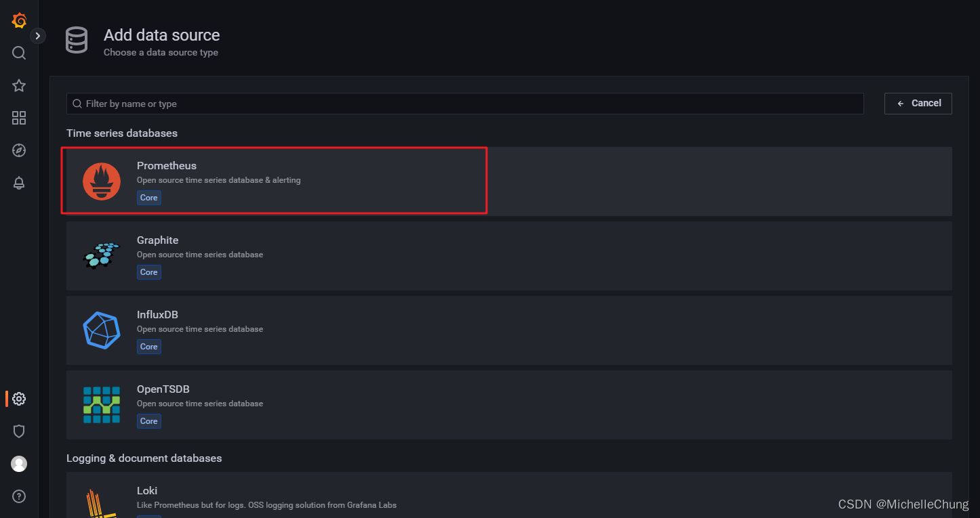This screenshot has width=980, height=518.
Task: Click the Graphite logo icon
Action: tap(102, 256)
